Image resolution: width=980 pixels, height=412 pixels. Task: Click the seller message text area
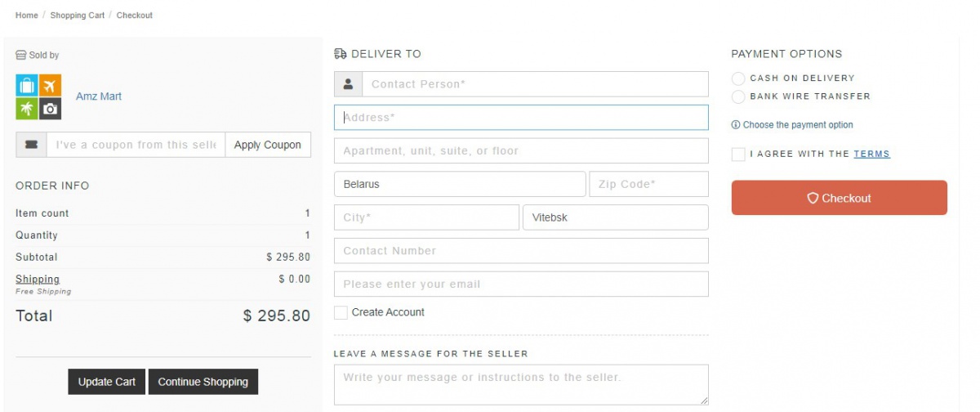tap(520, 384)
